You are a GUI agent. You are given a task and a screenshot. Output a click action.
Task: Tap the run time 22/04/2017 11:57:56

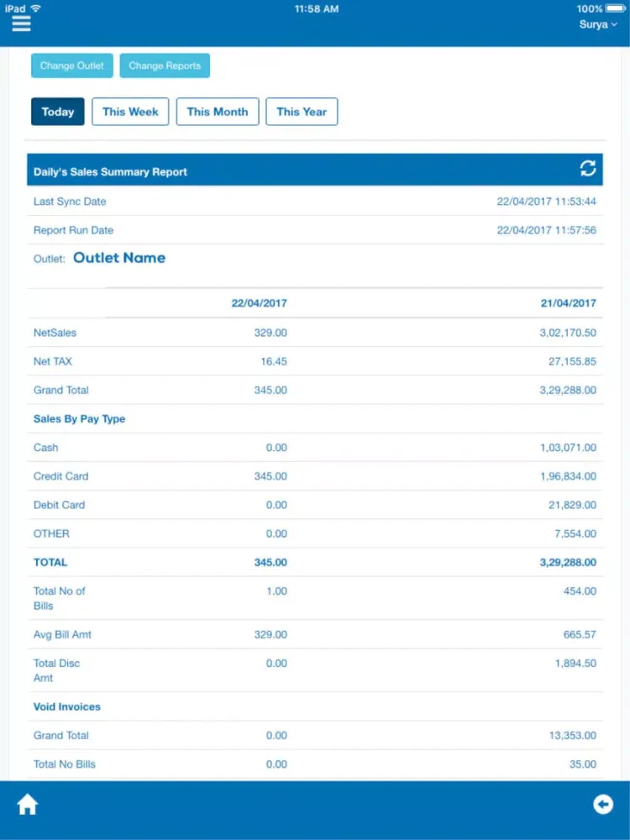pos(547,230)
